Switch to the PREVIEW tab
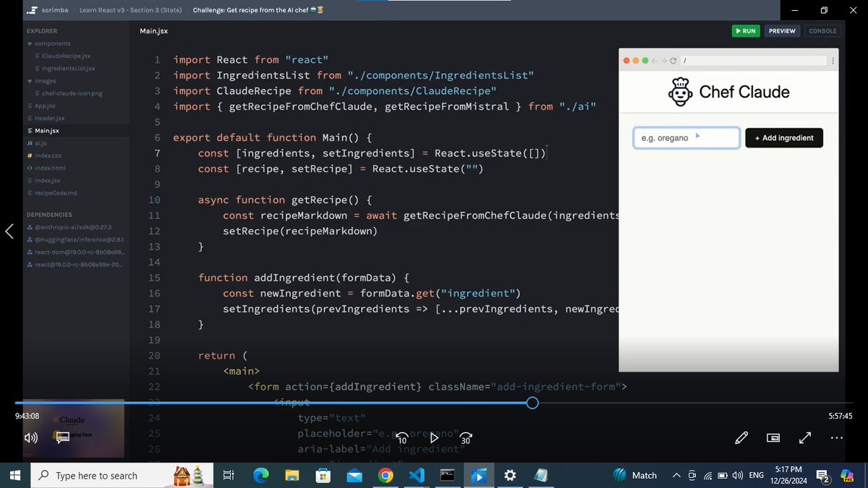Viewport: 868px width, 488px height. pos(782,31)
